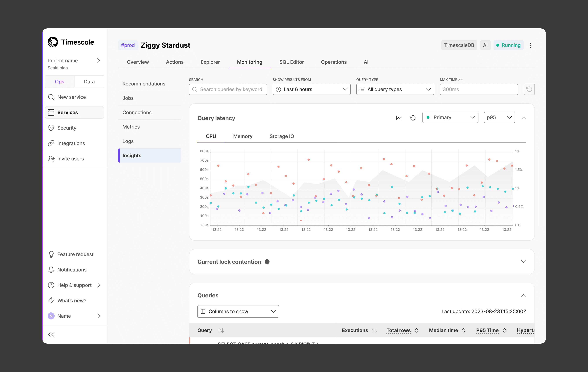Select the Storage IO chart tab
The image size is (588, 372).
pos(282,136)
